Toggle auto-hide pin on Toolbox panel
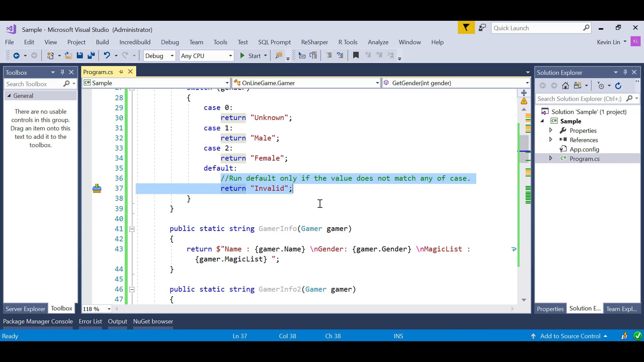 [62, 72]
